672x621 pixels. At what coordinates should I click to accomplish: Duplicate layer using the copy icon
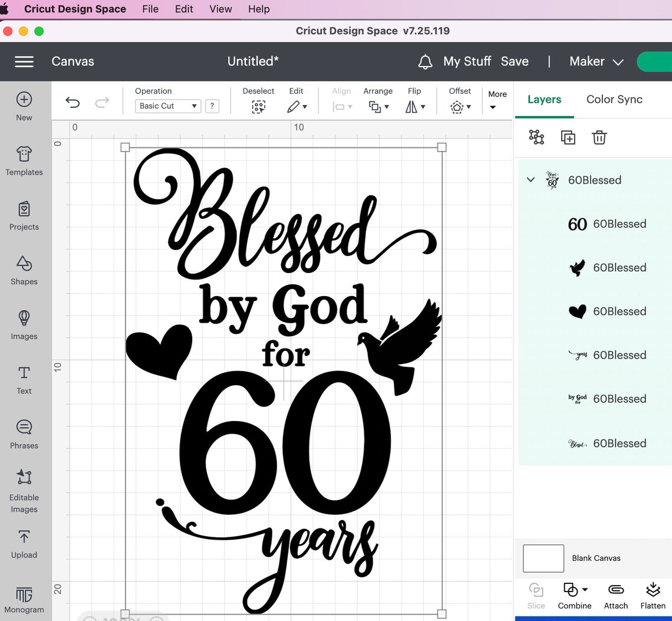pos(568,137)
